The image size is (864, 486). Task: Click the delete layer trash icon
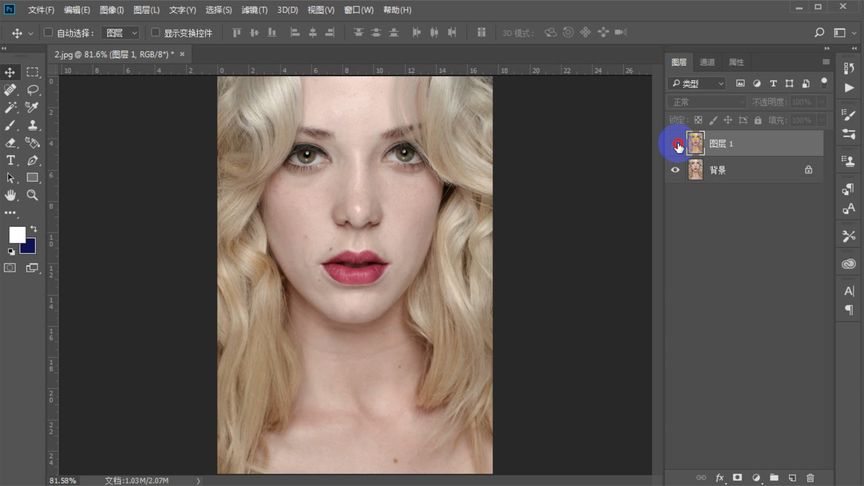coord(810,478)
